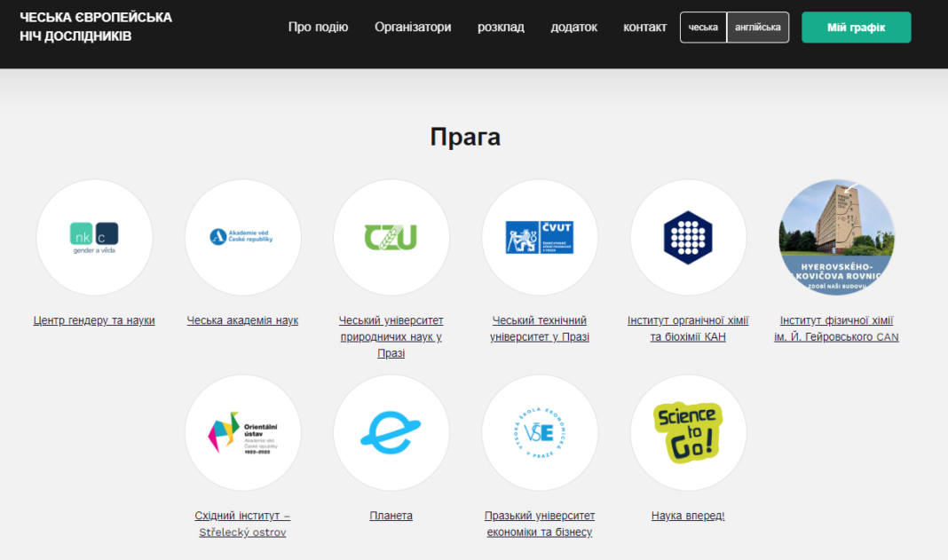Viewport: 948px width, 560px height.
Task: Open the 'додаток' navigation item
Action: [573, 28]
